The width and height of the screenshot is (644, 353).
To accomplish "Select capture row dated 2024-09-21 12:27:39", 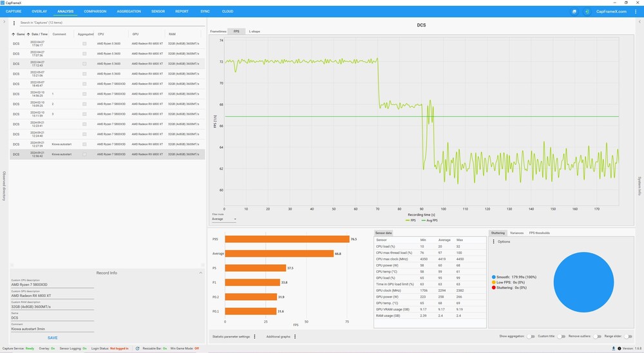I will [x=107, y=144].
